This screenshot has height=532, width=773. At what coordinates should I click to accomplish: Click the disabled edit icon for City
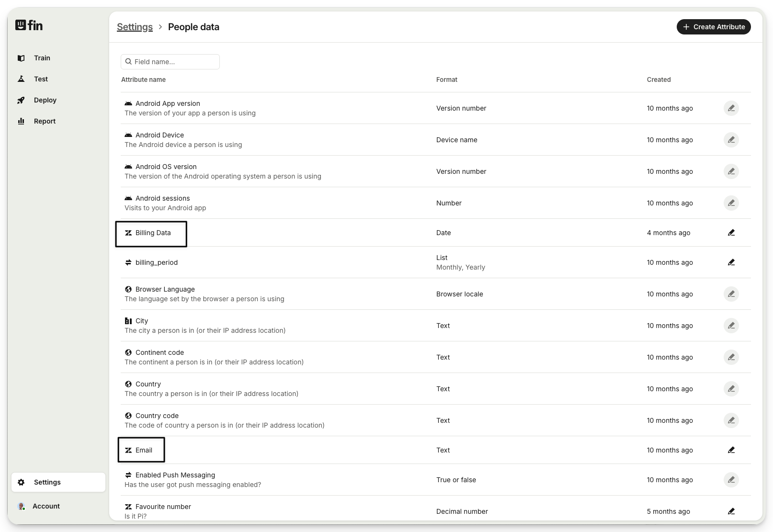tap(731, 326)
